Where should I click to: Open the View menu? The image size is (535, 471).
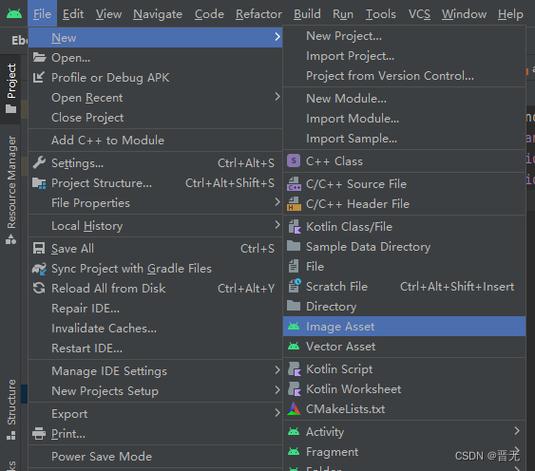point(109,14)
